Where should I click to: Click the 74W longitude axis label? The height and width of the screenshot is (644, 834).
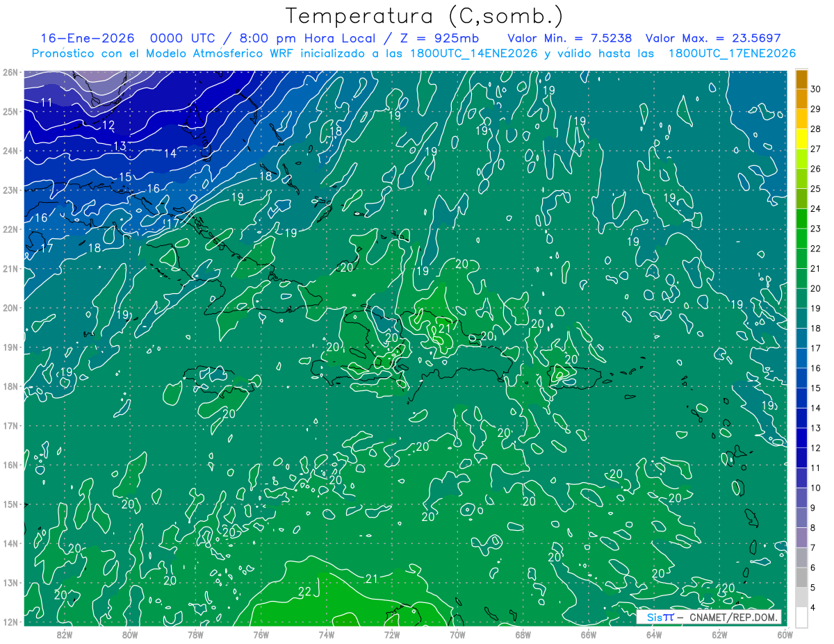[x=327, y=634]
